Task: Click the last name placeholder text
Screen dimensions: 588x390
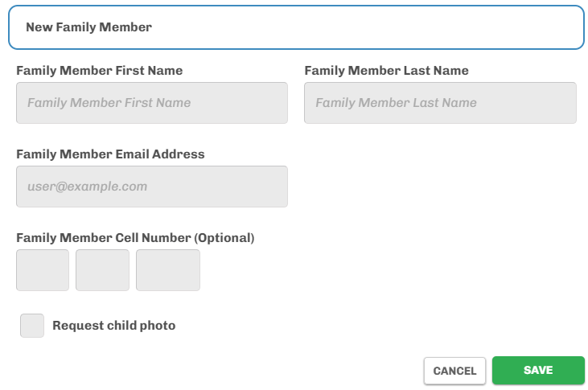Action: pos(396,103)
